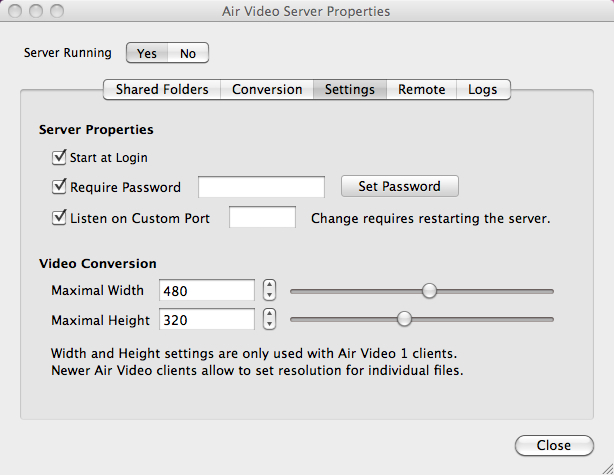Set Server Running to Yes

click(147, 53)
